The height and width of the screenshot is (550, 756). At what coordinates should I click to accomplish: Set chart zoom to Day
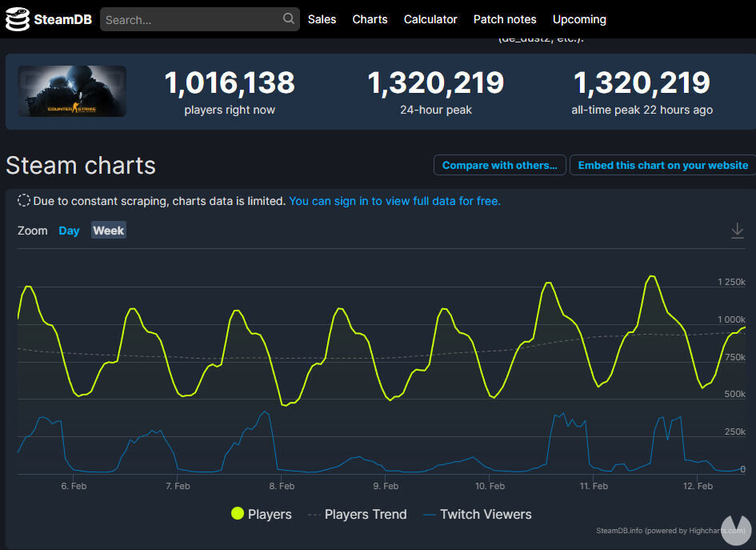[69, 231]
